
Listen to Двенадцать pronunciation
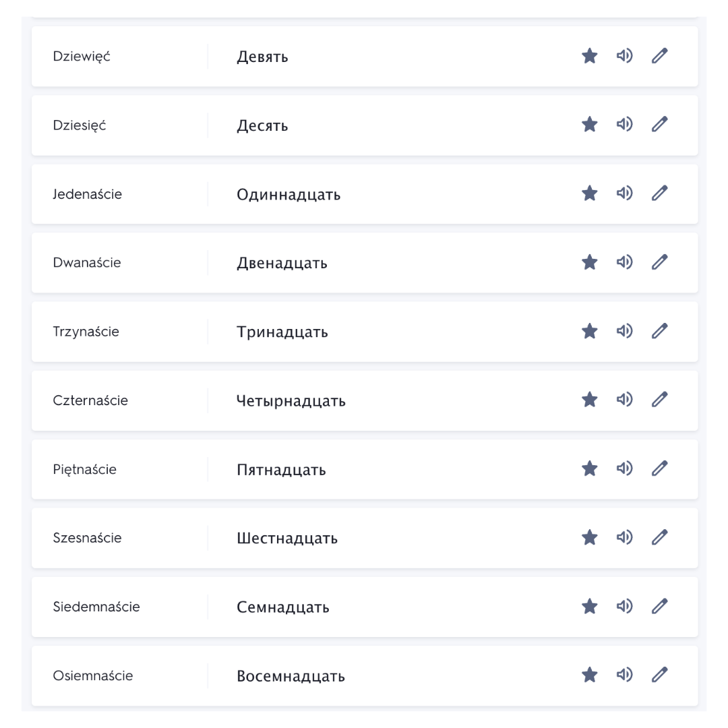pyautogui.click(x=624, y=262)
